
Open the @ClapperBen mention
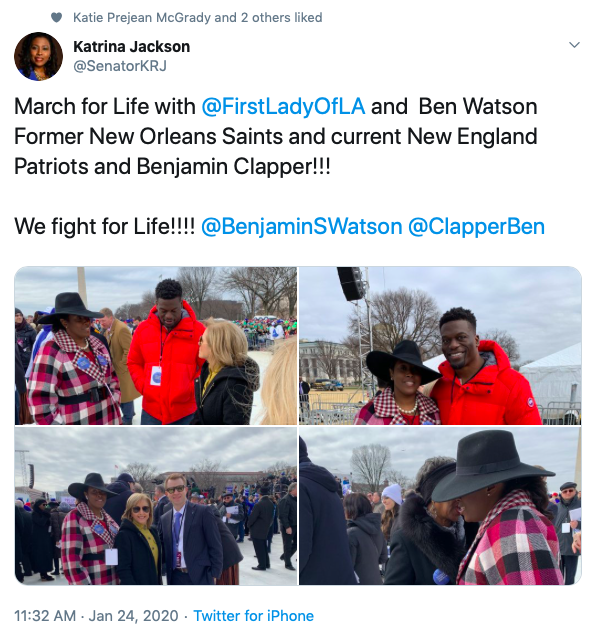(x=476, y=227)
